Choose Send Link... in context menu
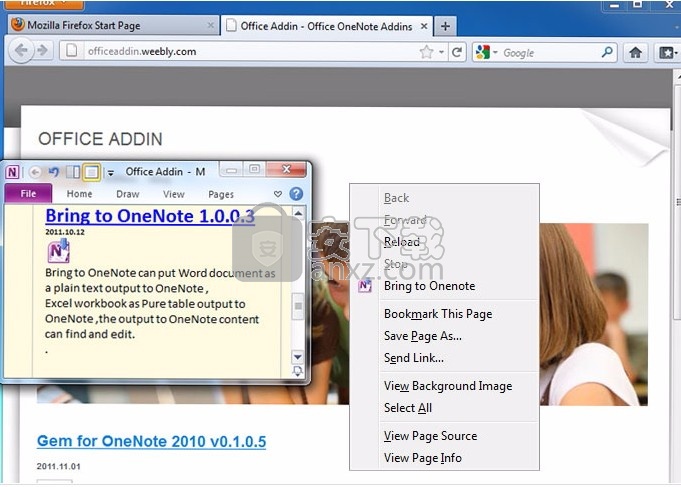 (444, 358)
